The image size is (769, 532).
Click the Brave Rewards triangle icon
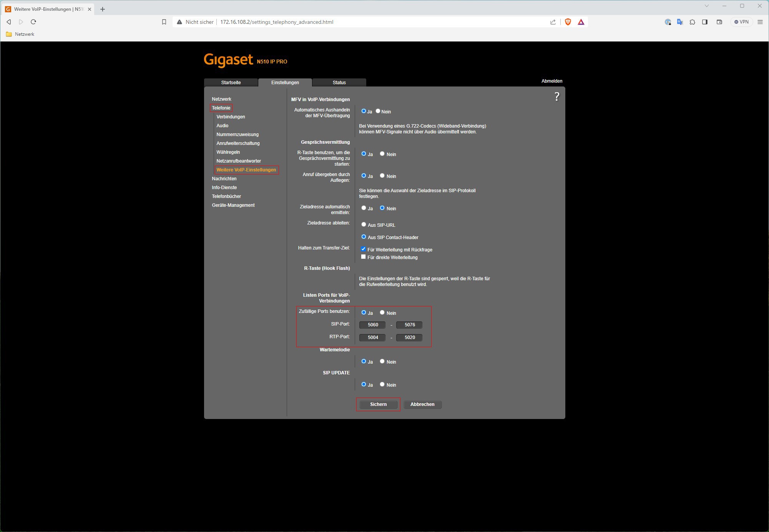pos(581,22)
